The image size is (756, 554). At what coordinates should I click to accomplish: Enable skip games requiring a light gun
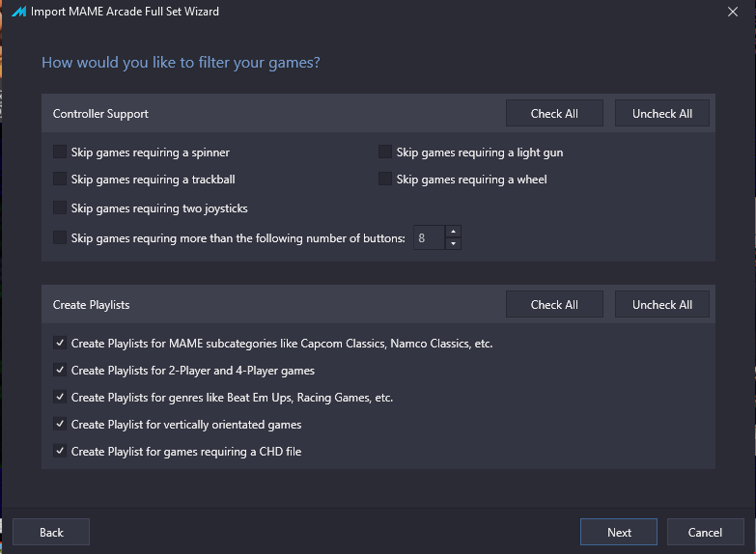[385, 152]
